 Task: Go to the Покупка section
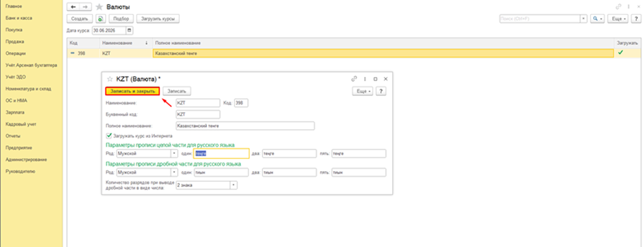pos(13,30)
